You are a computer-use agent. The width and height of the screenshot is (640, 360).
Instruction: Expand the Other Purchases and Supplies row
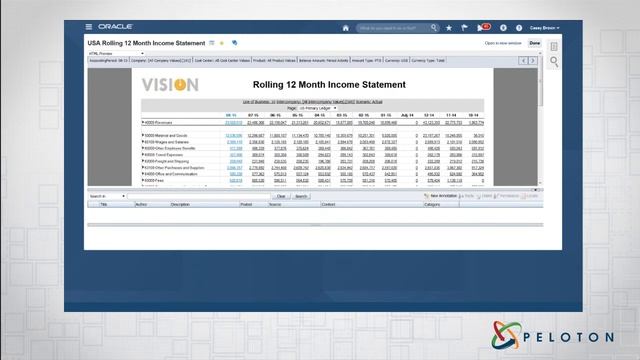143,167
